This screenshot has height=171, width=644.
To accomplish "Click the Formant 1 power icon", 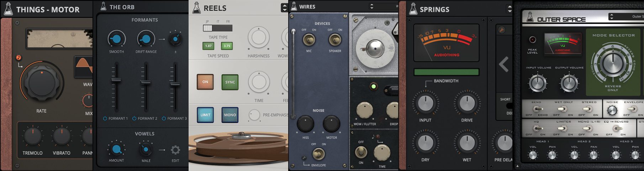I will [105, 118].
